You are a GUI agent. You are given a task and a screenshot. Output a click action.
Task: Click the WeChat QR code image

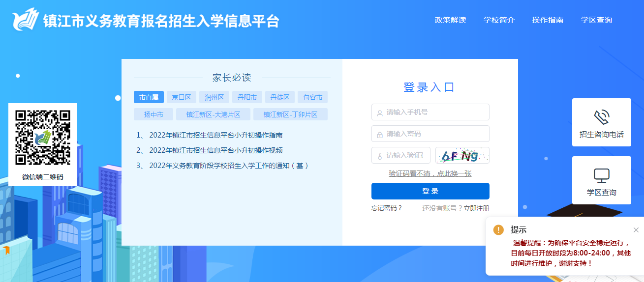pos(43,137)
